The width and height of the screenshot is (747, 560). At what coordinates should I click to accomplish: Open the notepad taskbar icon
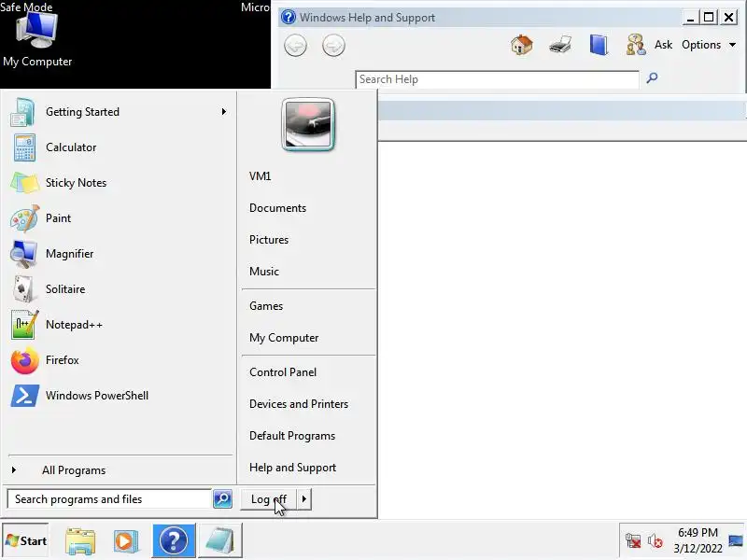[220, 540]
